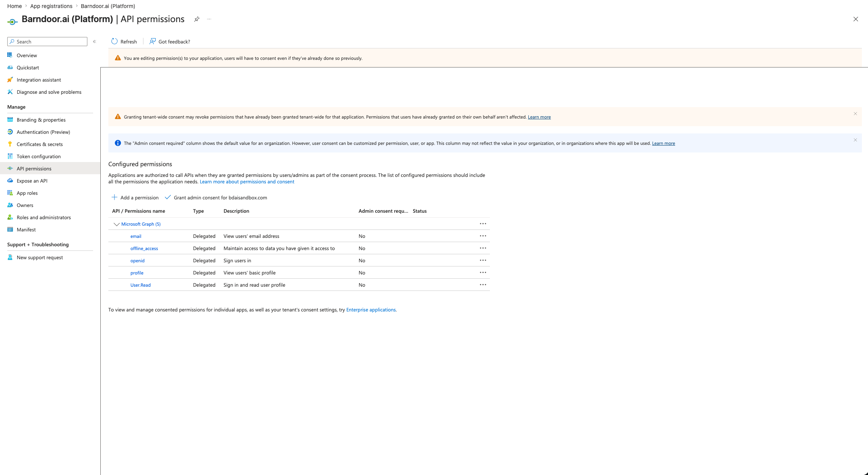Dismiss the Admin consent info banner

(x=855, y=140)
